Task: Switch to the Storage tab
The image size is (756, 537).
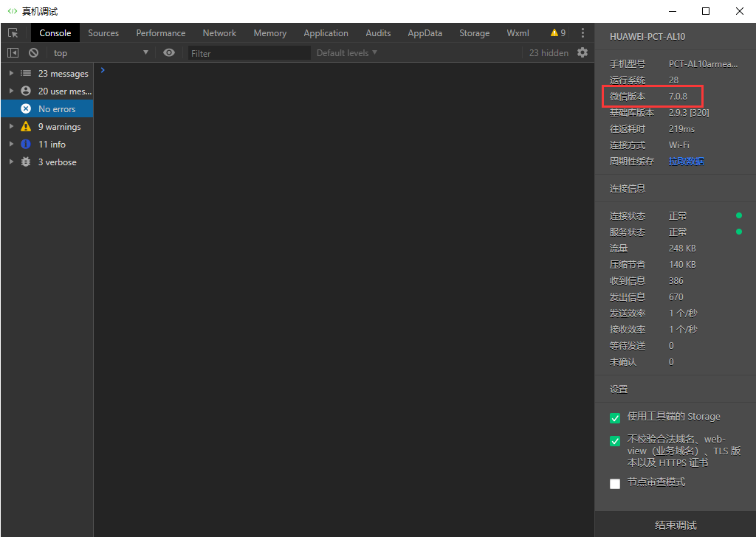Action: [x=475, y=32]
